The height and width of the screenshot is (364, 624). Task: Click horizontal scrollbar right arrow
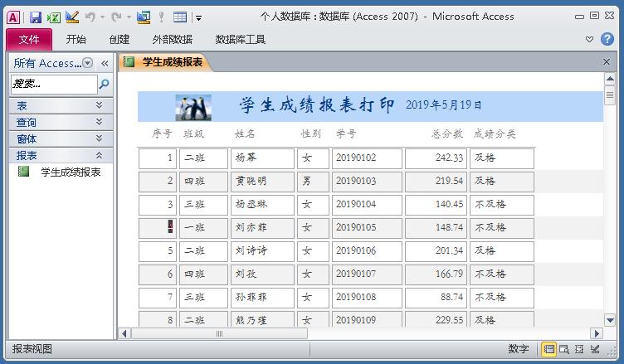click(597, 333)
